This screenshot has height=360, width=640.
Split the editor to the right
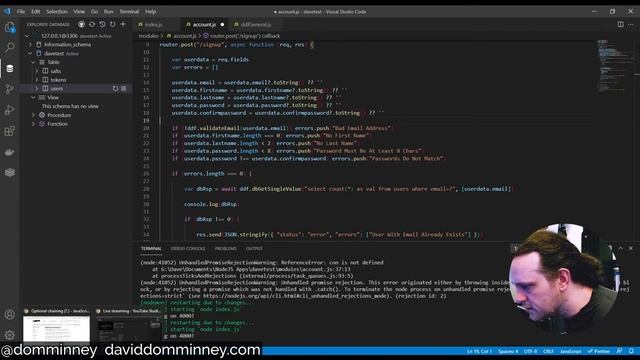click(620, 24)
